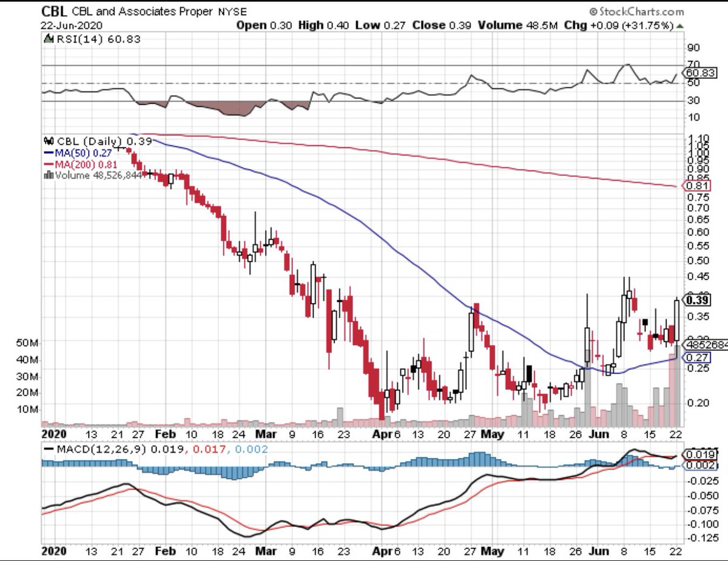Toggle the MA(50) 0.27 legend entry
Viewport: 728px width, 561px height.
[84, 152]
